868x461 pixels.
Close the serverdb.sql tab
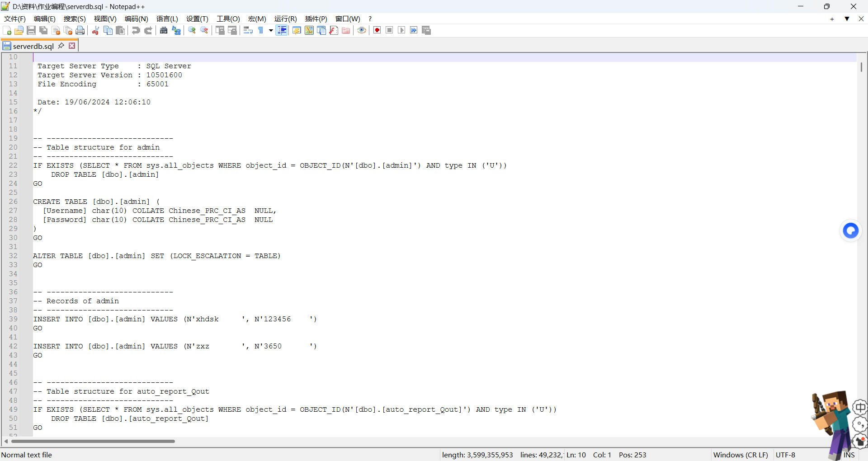(x=72, y=45)
